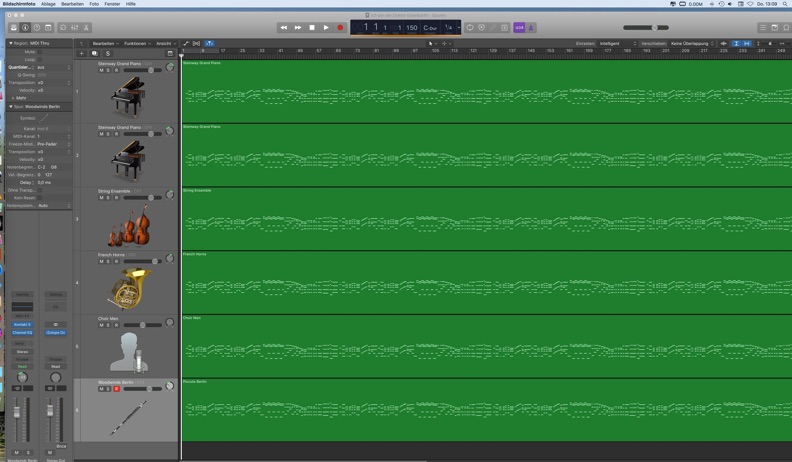Record-enable the String Ensemble track
This screenshot has height=462, width=792.
point(116,198)
